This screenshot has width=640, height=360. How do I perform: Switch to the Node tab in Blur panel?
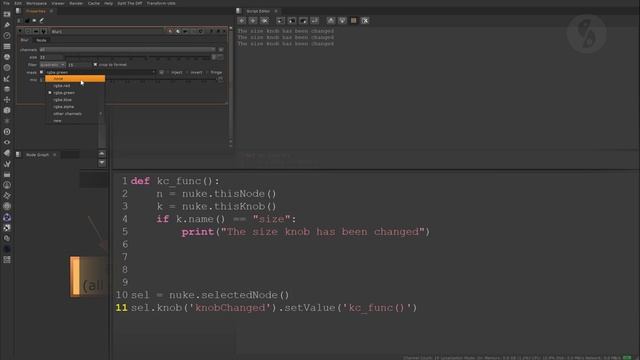coord(41,40)
